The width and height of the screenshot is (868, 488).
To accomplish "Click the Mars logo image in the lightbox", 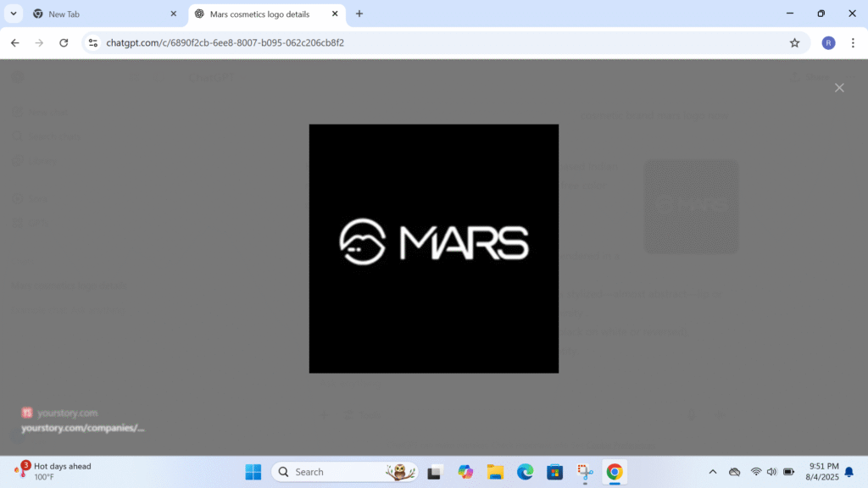I will (x=433, y=248).
